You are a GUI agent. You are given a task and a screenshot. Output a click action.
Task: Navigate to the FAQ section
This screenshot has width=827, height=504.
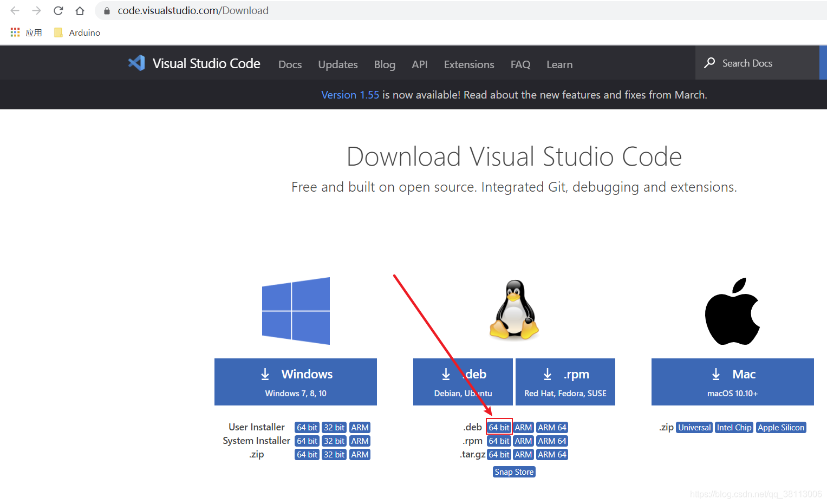point(520,64)
